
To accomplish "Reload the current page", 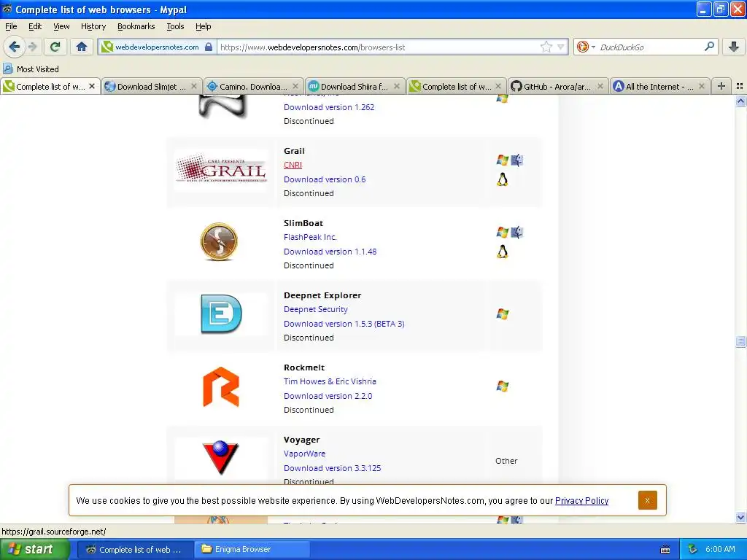I will (55, 47).
